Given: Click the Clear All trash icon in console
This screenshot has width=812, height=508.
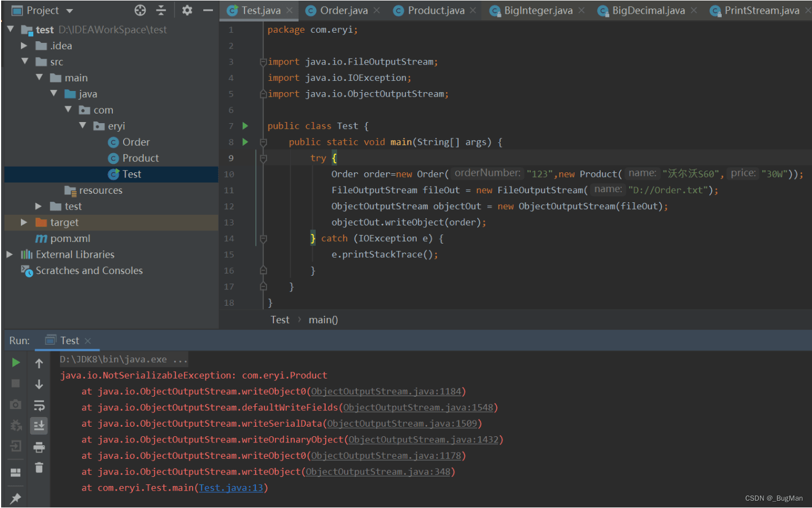Looking at the screenshot, I should click(x=39, y=468).
